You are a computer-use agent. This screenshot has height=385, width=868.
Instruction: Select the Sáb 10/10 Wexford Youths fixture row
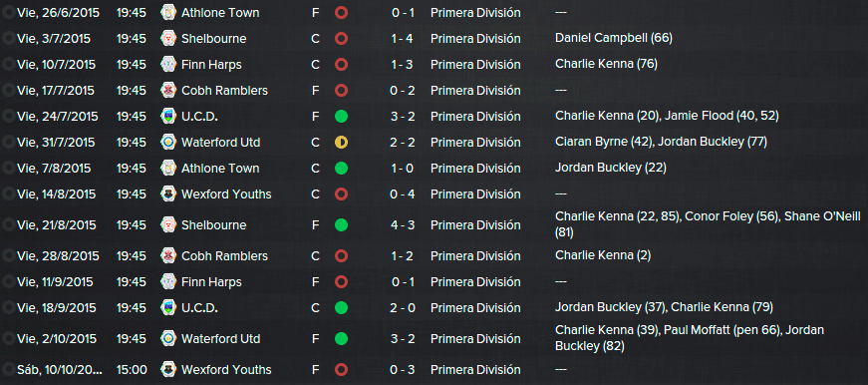(x=434, y=369)
